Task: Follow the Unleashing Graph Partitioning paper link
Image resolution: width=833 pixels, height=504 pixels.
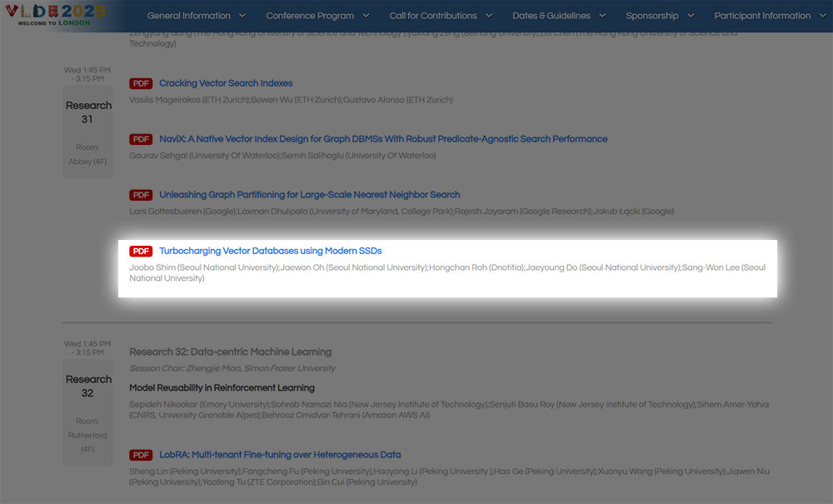Action: click(310, 195)
